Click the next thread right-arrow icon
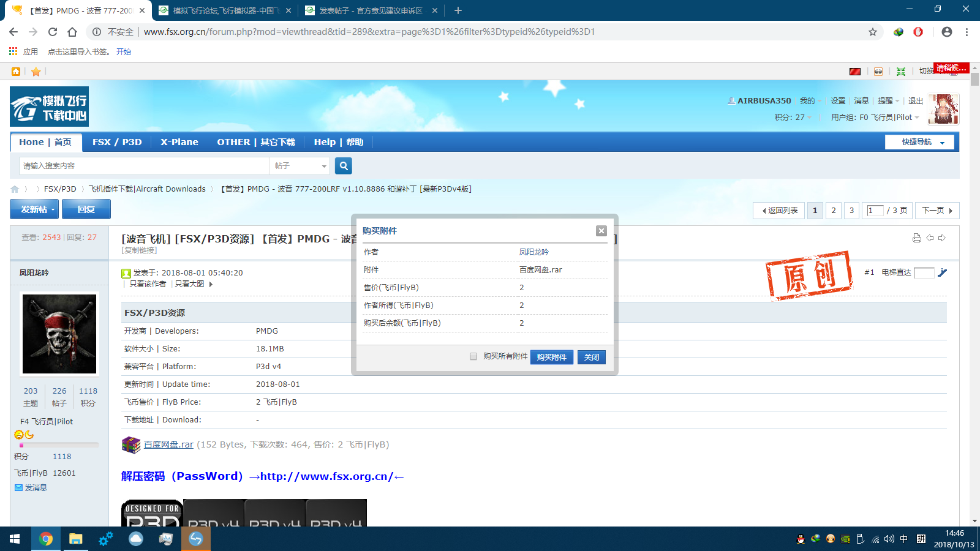980x551 pixels. [x=942, y=238]
